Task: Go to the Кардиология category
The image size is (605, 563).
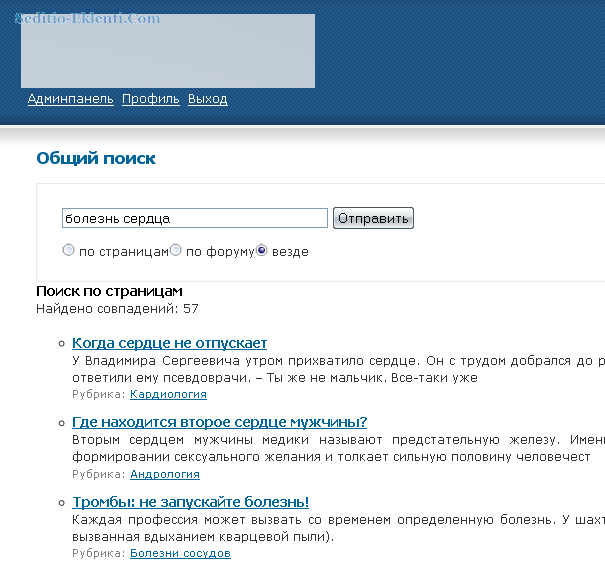Action: coord(168,395)
